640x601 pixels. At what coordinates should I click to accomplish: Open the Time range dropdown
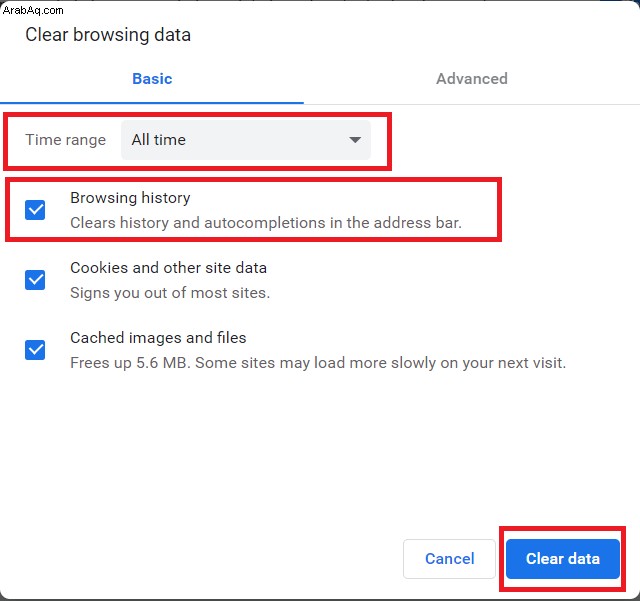tap(246, 140)
